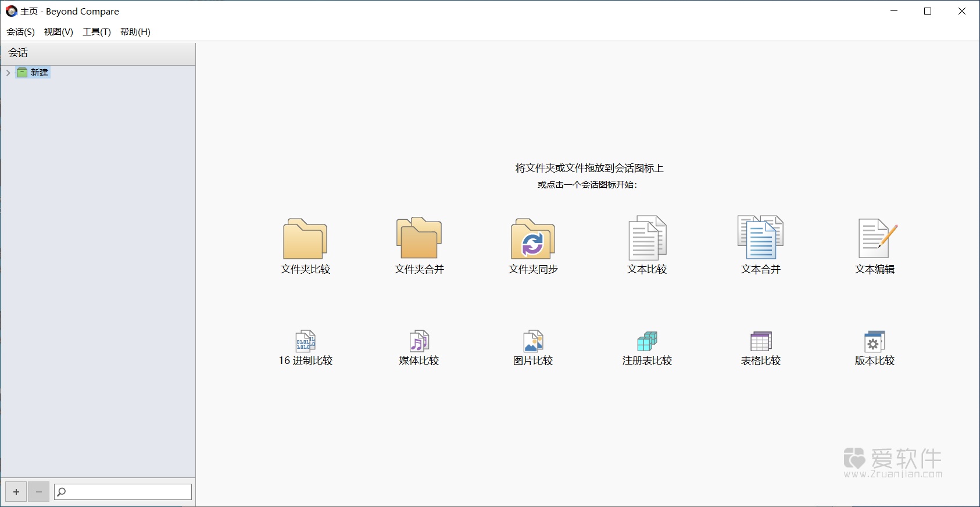
Task: Click the Beyond Compare title bar logo
Action: [11, 11]
